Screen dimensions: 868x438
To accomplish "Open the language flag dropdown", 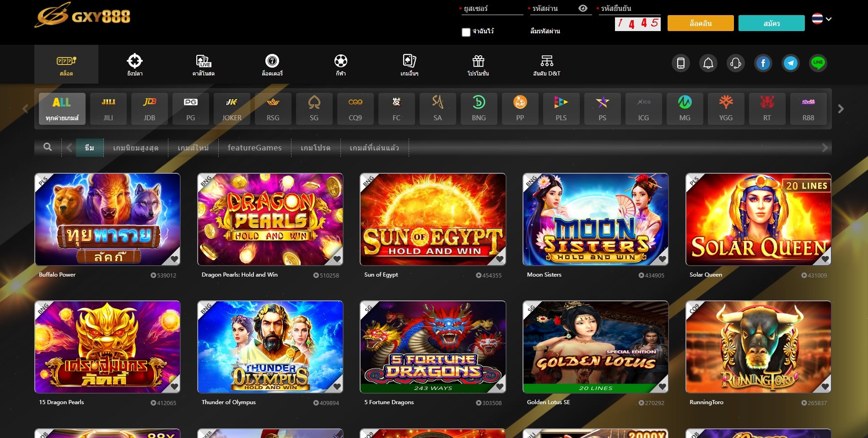I will coord(822,19).
